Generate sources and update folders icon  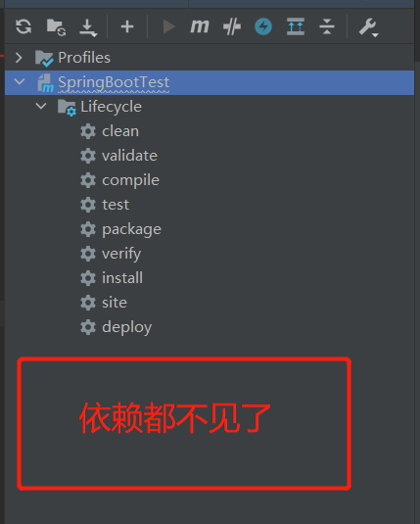(x=56, y=27)
